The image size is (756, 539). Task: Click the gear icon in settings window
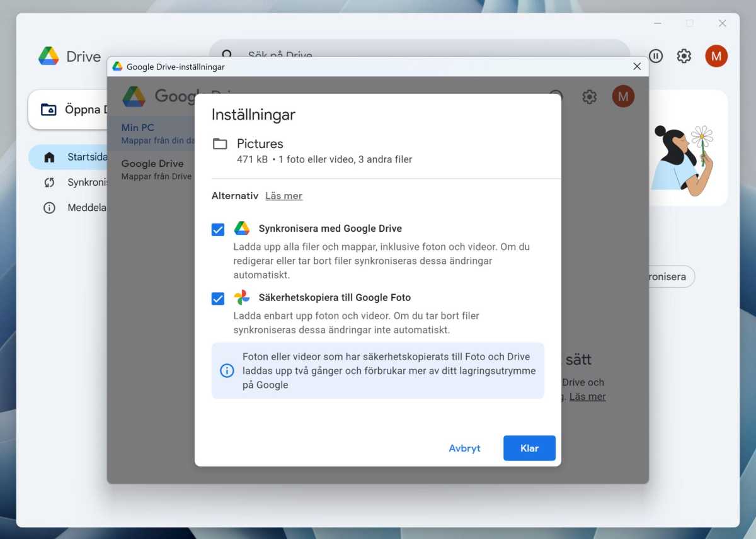(x=589, y=97)
